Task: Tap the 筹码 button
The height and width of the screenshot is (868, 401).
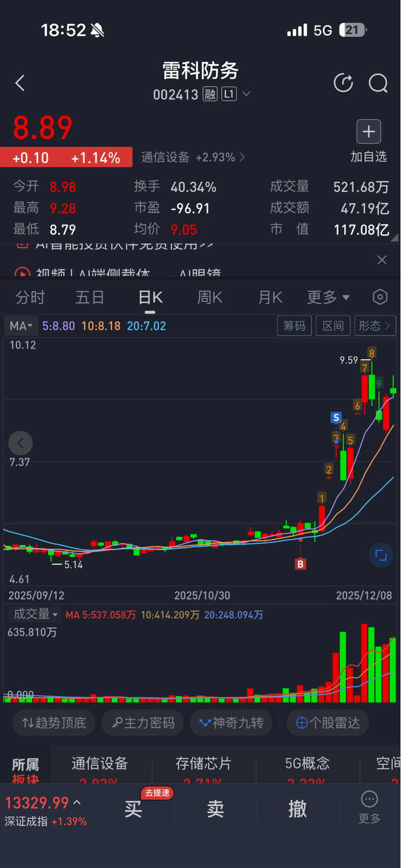Action: [294, 326]
